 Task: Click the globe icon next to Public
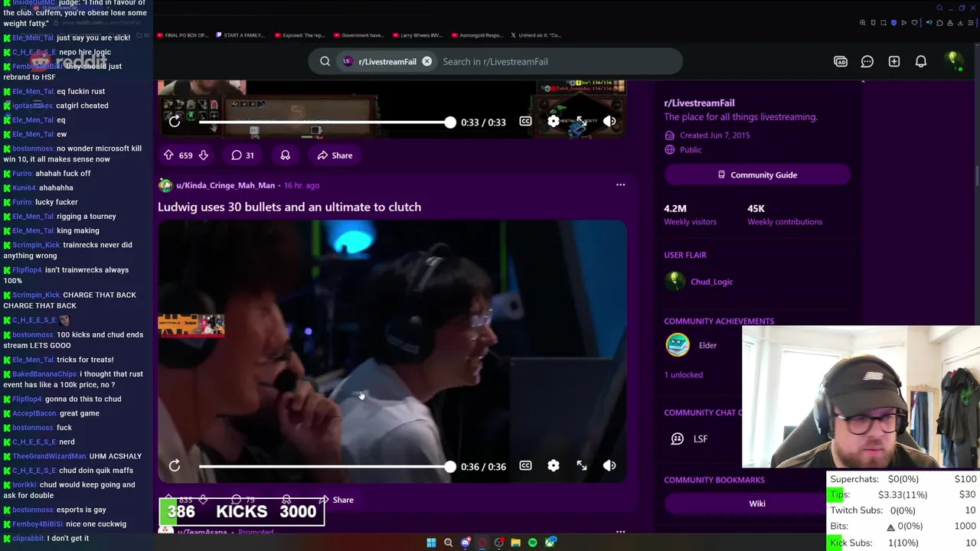pos(670,150)
